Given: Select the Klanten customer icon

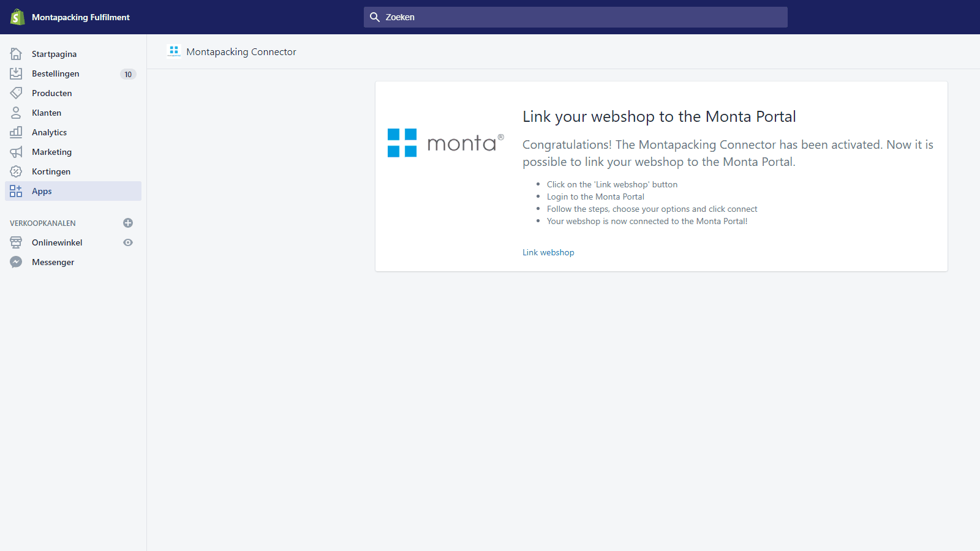Looking at the screenshot, I should click(16, 113).
